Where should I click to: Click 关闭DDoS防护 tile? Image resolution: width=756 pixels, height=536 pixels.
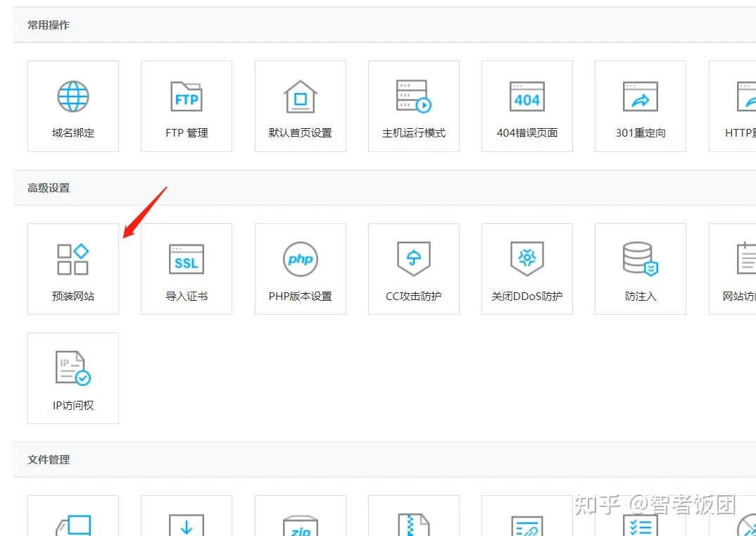coord(527,269)
